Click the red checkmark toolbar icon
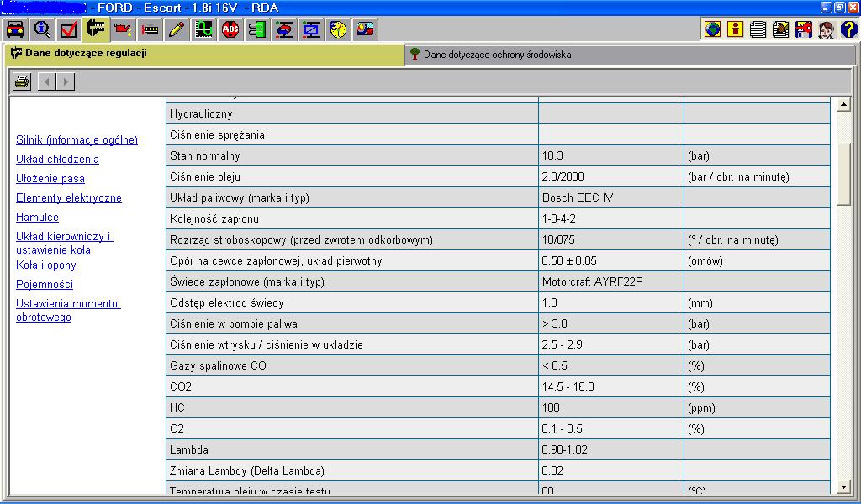861x504 pixels. click(x=69, y=30)
